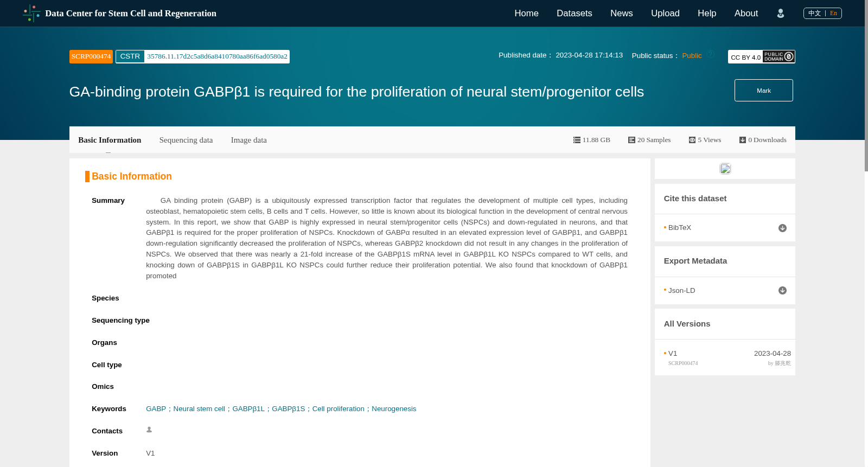Click the published date 2023-04-28 text
This screenshot has height=467, width=868.
point(589,55)
